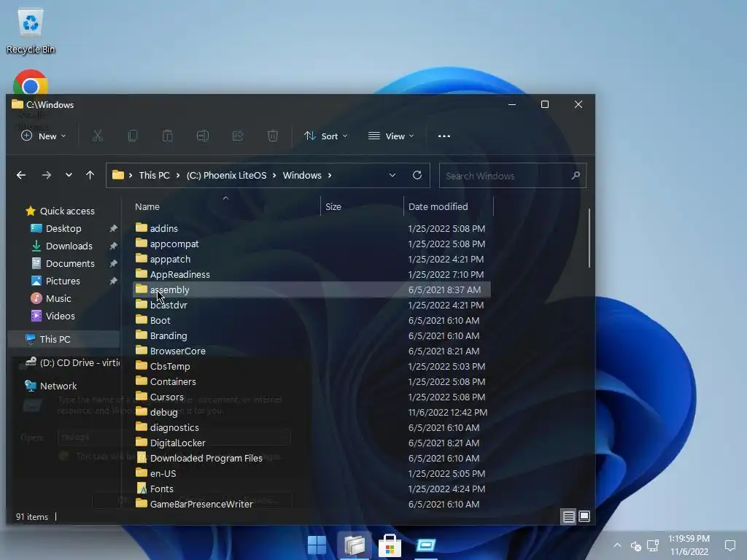
Task: Expand chevron after This PC breadcrumb
Action: (178, 176)
